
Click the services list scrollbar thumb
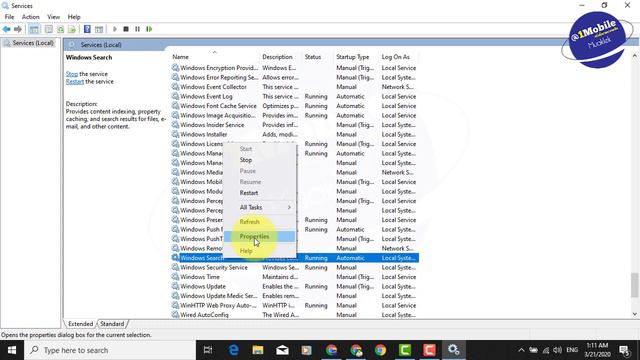pos(634,285)
